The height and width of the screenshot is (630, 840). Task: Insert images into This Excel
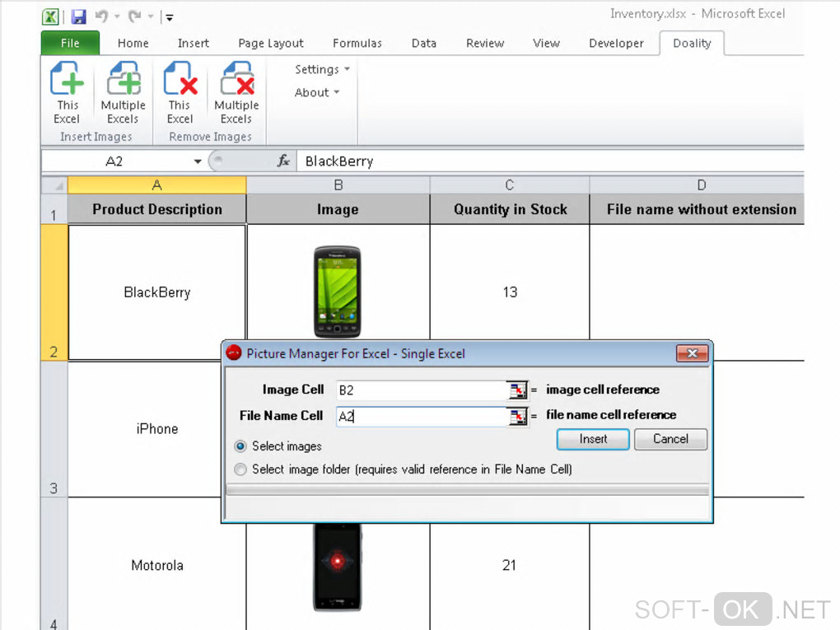[x=68, y=93]
